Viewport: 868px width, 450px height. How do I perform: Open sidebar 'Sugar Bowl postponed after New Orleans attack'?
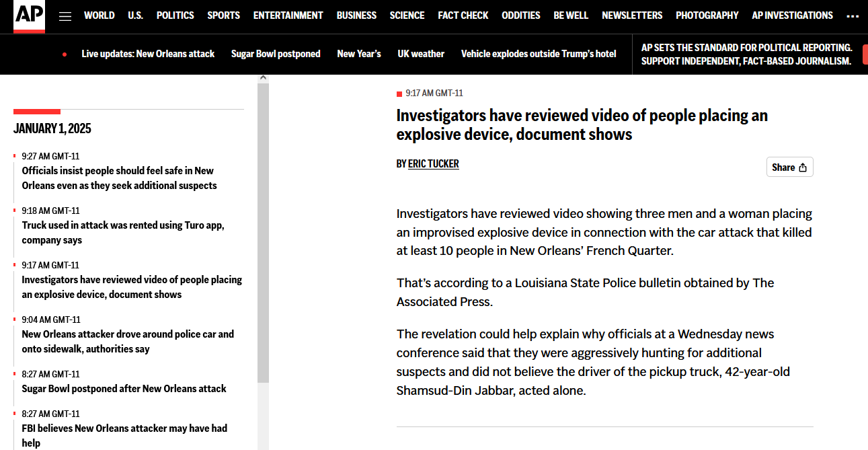(x=124, y=389)
